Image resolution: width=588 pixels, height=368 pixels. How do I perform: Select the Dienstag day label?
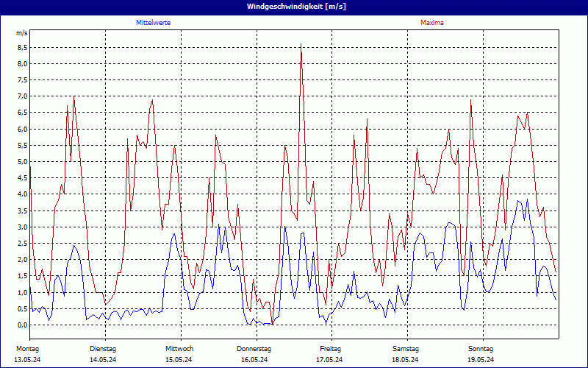103,348
